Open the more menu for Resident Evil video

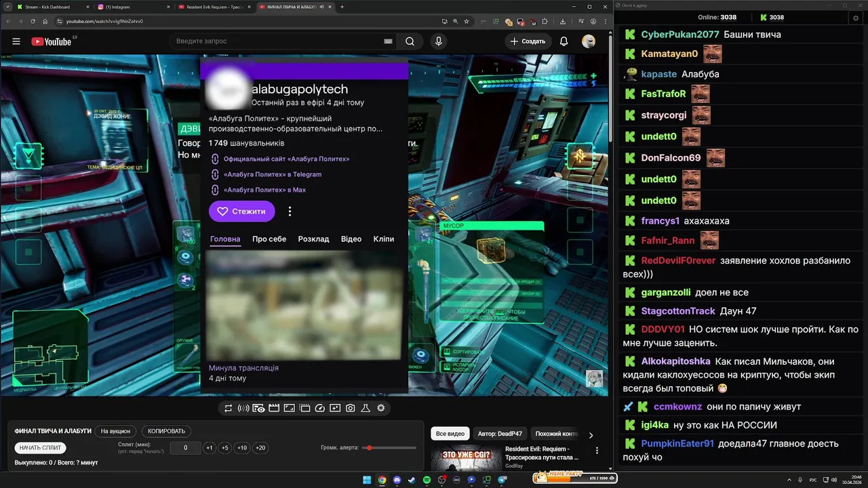(x=597, y=450)
